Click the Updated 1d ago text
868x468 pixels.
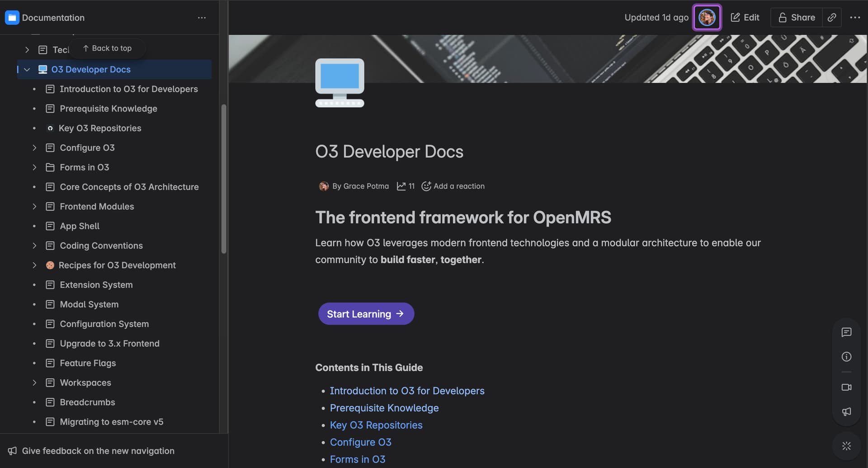656,18
